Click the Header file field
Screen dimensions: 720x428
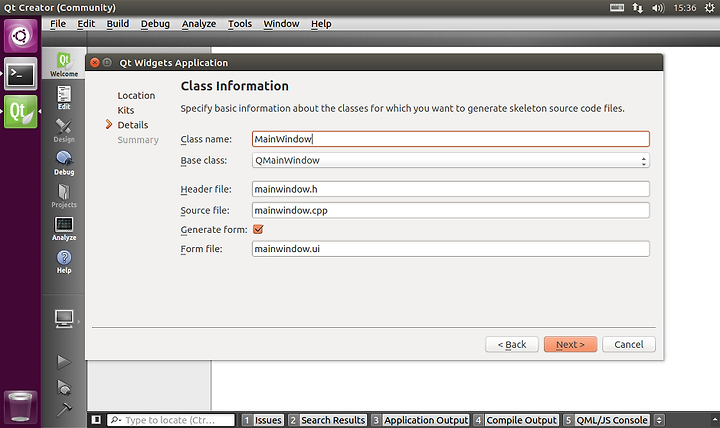[450, 189]
